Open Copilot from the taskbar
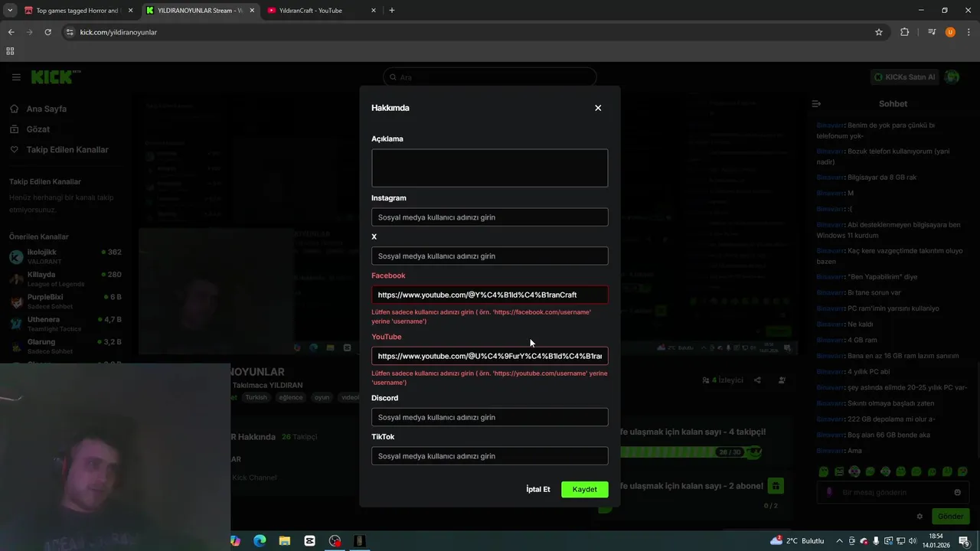Screen dimensions: 980x551 tap(235, 541)
